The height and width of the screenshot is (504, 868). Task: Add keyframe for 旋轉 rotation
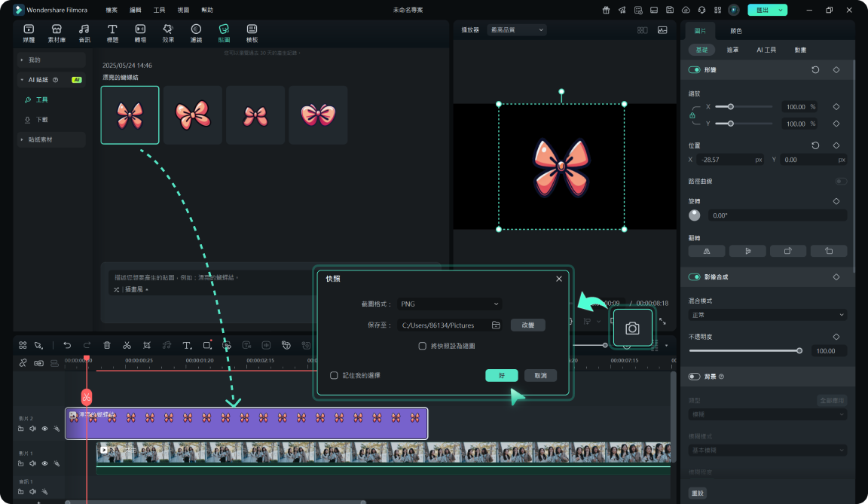[x=836, y=201]
